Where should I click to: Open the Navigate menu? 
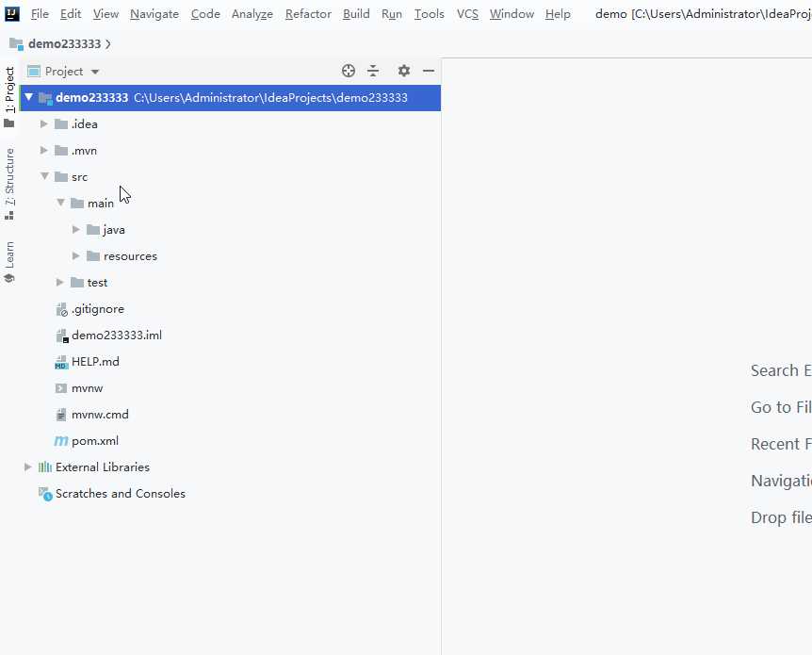154,14
